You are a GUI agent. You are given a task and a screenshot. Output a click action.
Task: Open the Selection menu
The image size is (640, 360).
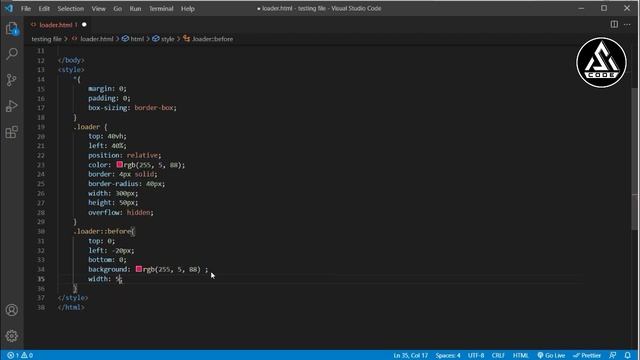coord(71,9)
